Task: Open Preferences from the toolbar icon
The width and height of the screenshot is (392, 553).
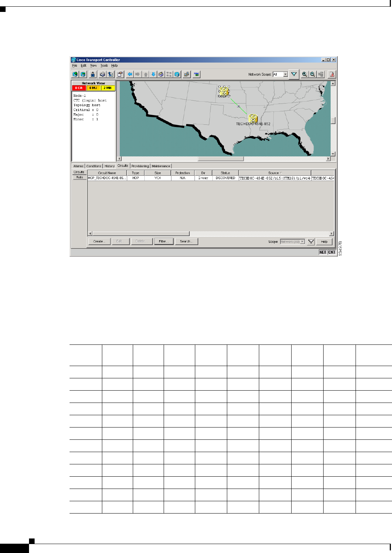Action: pyautogui.click(x=120, y=74)
